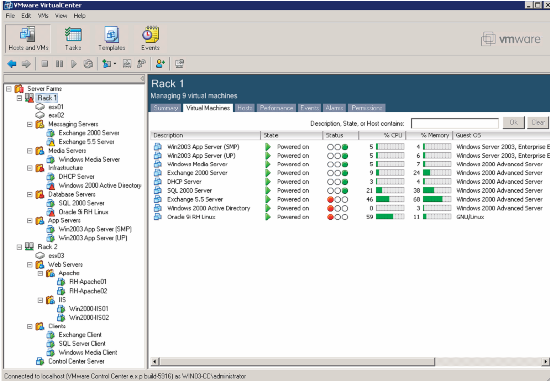Switch to the Summary tab
The width and height of the screenshot is (550, 381).
[166, 108]
